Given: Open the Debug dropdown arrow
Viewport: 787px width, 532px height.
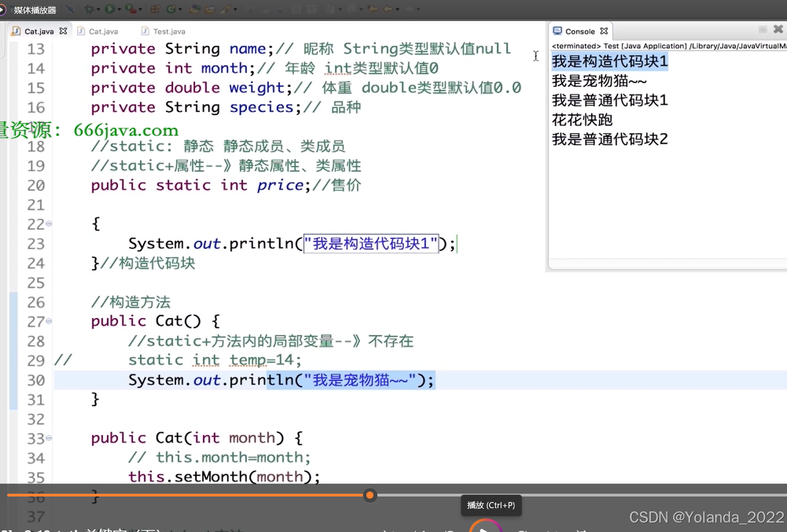Looking at the screenshot, I should [98, 9].
